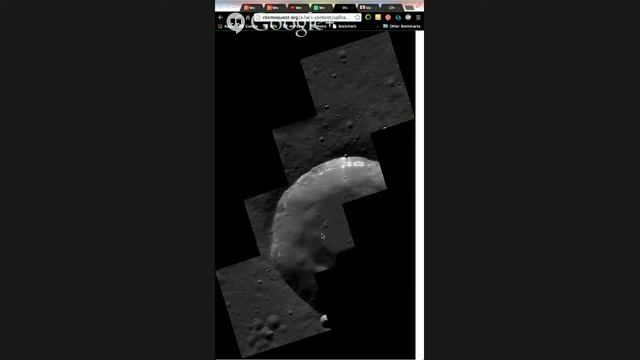Open the Other Bookmarks folder
The image size is (640, 360).
[402, 26]
